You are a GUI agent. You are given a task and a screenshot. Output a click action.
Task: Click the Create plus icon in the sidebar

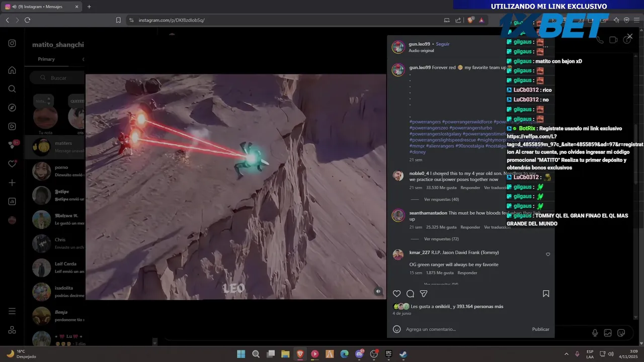(x=12, y=183)
